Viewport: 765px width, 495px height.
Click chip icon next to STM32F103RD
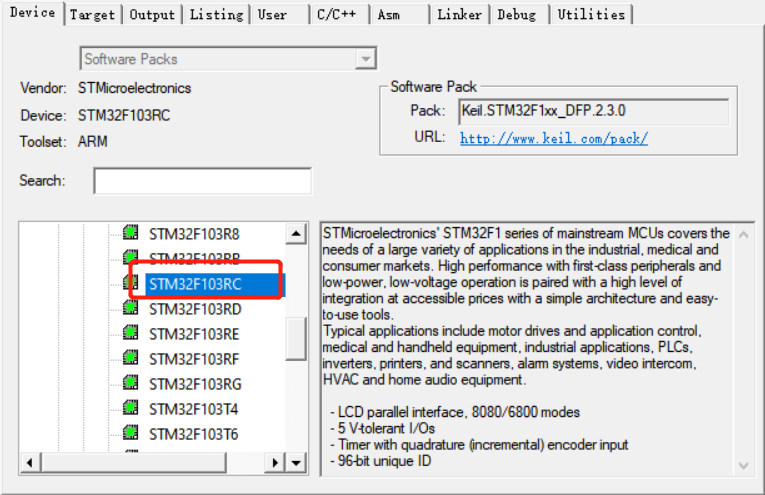[131, 308]
